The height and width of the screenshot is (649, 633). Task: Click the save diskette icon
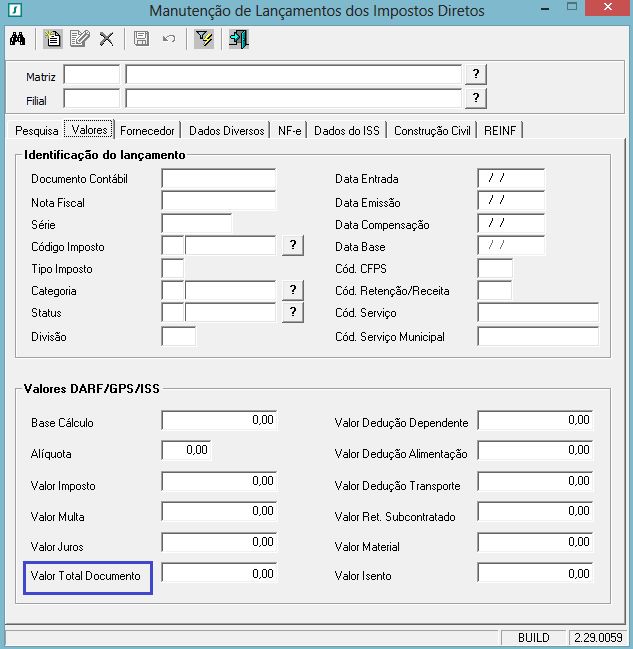[x=141, y=39]
